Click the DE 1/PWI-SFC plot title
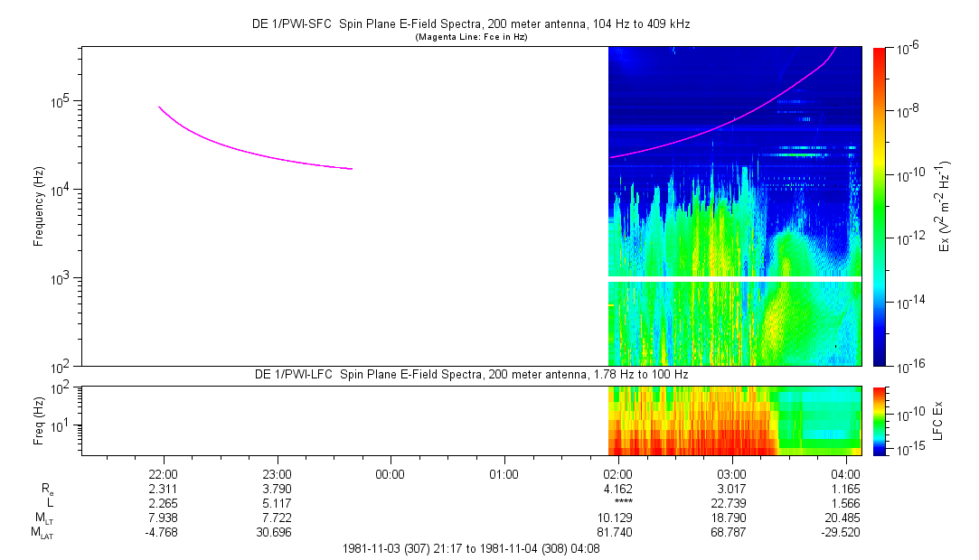The height and width of the screenshot is (560, 979). 470,24
